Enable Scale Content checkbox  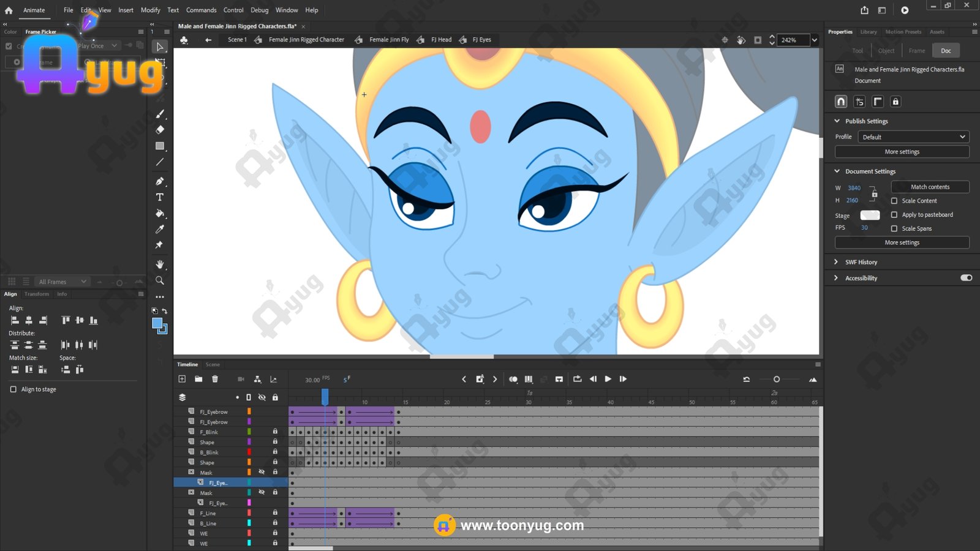[x=894, y=201]
